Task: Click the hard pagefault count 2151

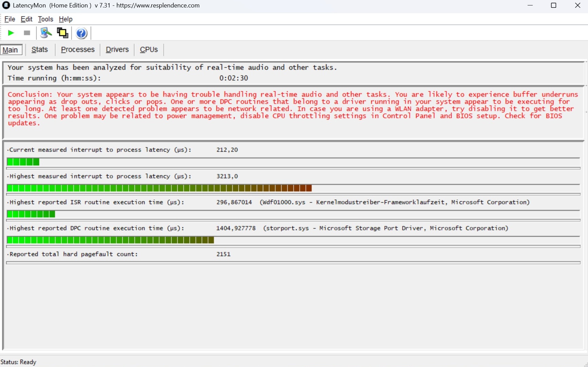Action: click(x=223, y=254)
